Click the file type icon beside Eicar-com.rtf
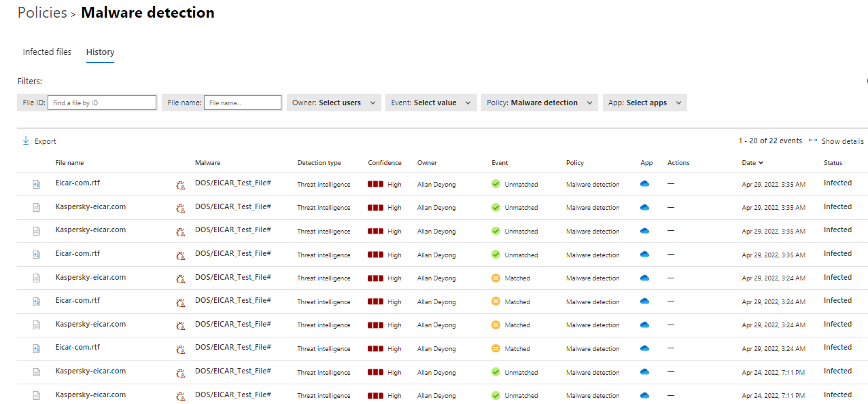Viewport: 868px width, 404px height. [35, 184]
